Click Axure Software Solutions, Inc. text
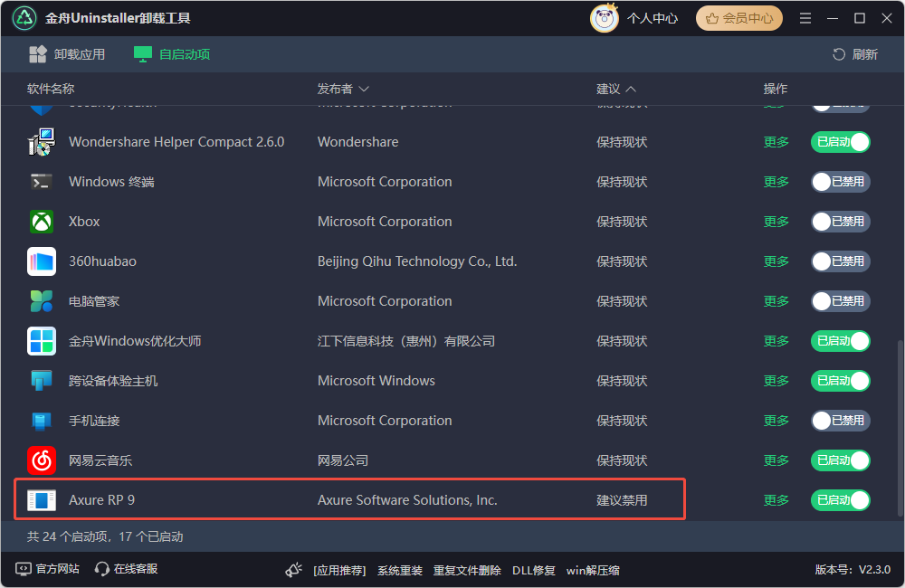 [407, 500]
